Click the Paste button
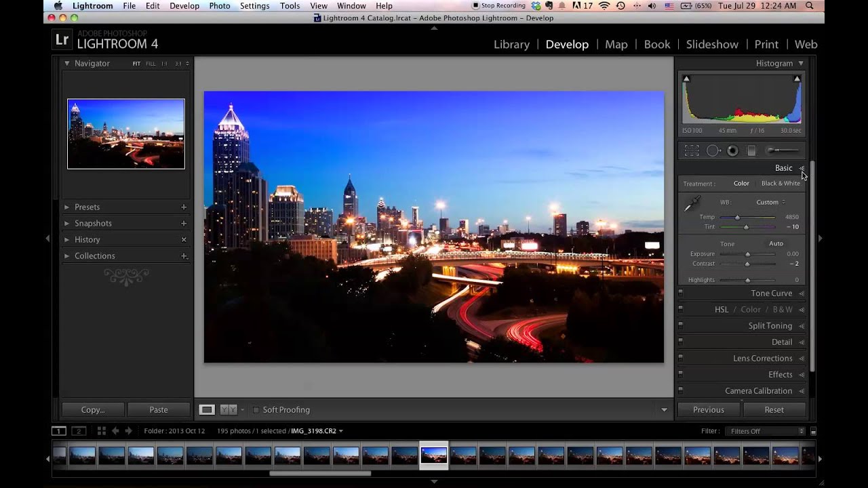The width and height of the screenshot is (868, 488). [x=159, y=409]
